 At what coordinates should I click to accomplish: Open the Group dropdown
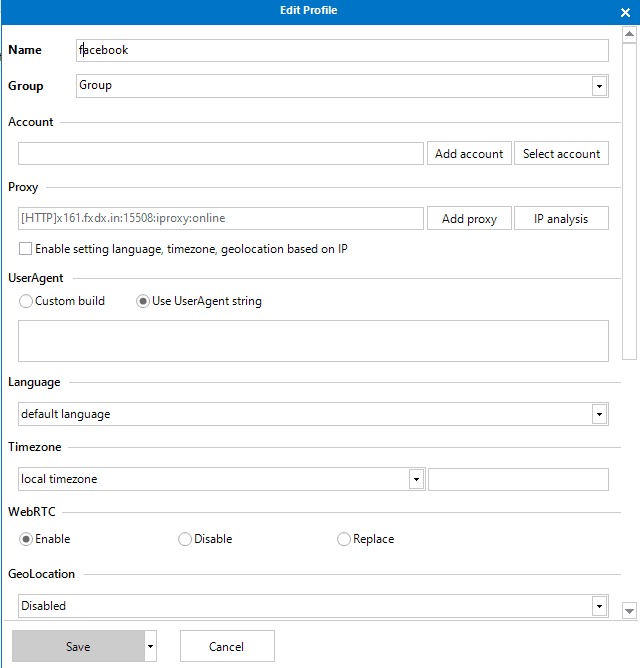[x=599, y=86]
